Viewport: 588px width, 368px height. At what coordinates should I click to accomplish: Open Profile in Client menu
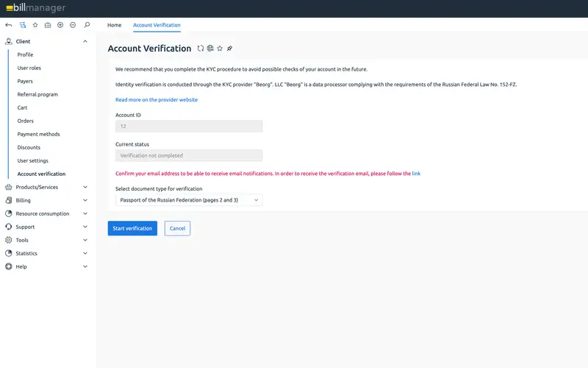tap(25, 54)
